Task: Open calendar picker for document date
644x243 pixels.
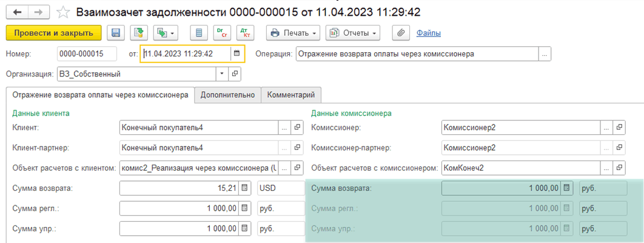Action: pos(237,53)
